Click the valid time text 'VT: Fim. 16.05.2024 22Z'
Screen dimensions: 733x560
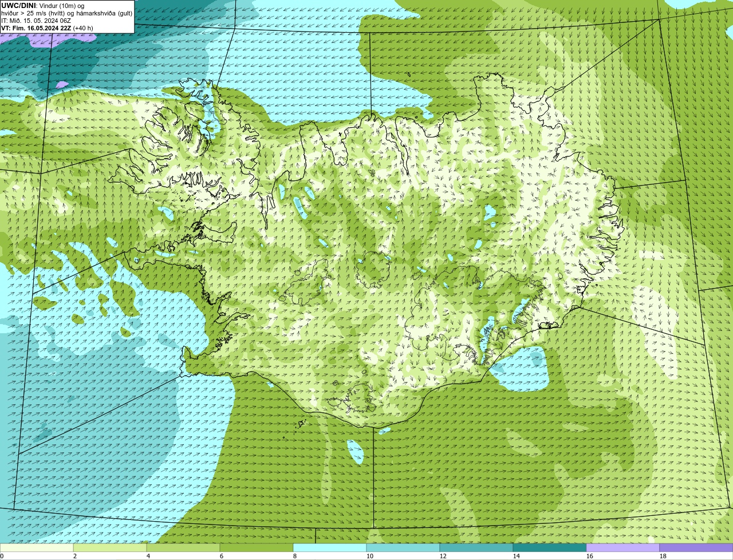pyautogui.click(x=36, y=28)
